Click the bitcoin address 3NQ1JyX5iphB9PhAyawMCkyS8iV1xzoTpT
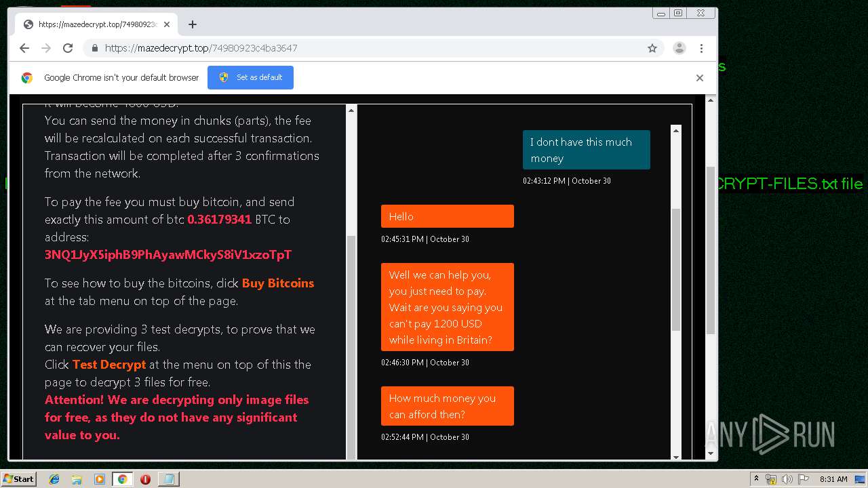Image resolution: width=868 pixels, height=488 pixels. (x=168, y=255)
